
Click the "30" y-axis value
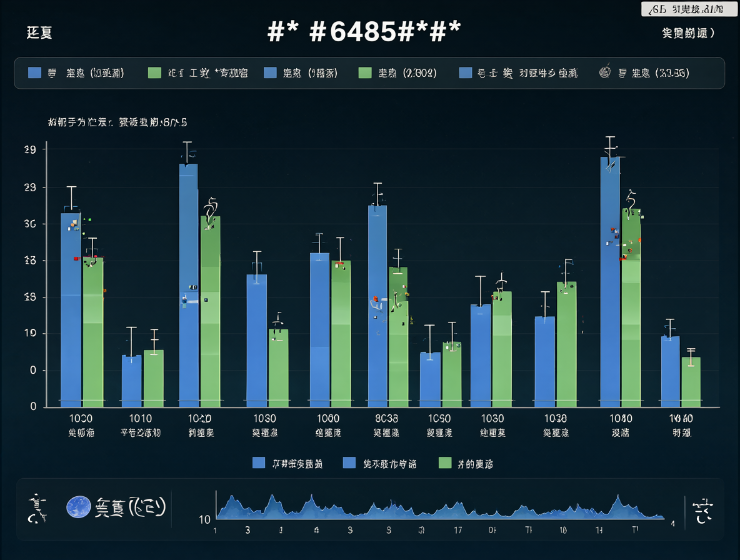tap(30, 224)
